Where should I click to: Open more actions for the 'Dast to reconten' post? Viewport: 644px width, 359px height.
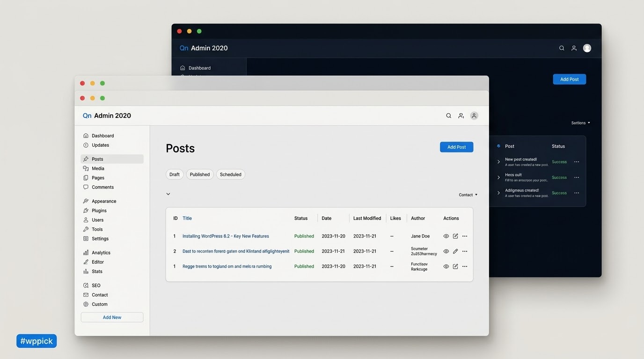tap(465, 251)
